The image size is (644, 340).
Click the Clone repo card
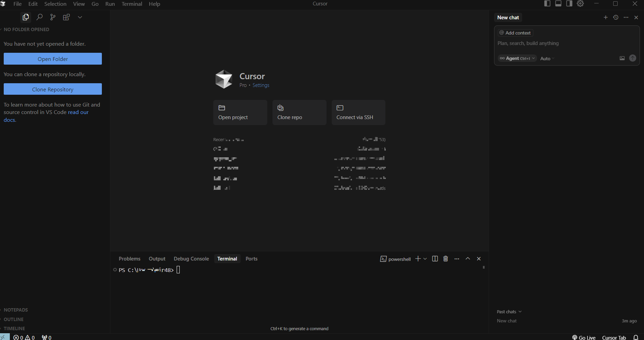pos(299,112)
